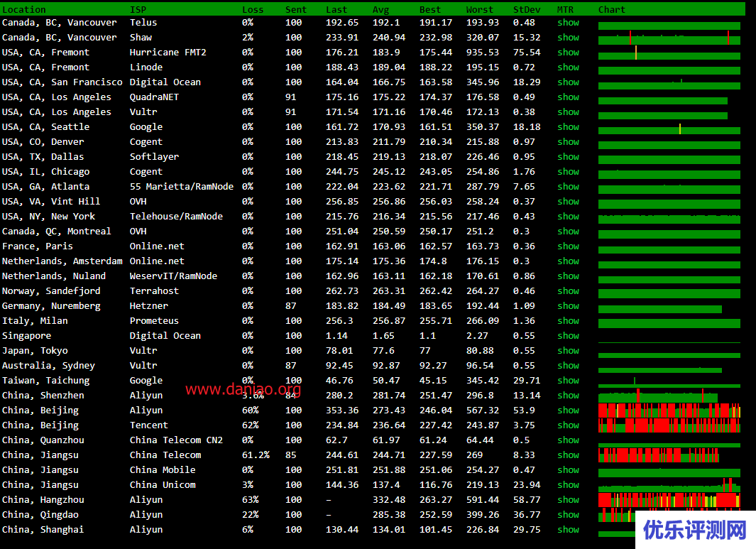Sort by the Loss column header
The height and width of the screenshot is (549, 756).
[252, 10]
